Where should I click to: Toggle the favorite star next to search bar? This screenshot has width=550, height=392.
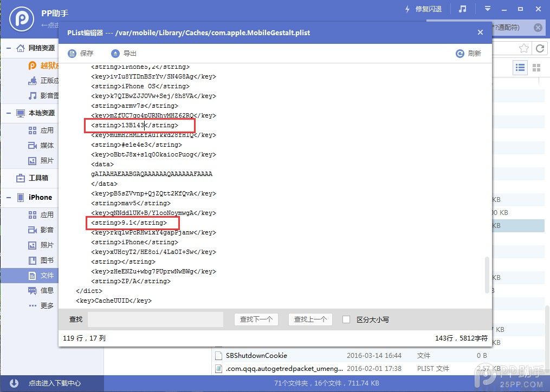coord(523,48)
